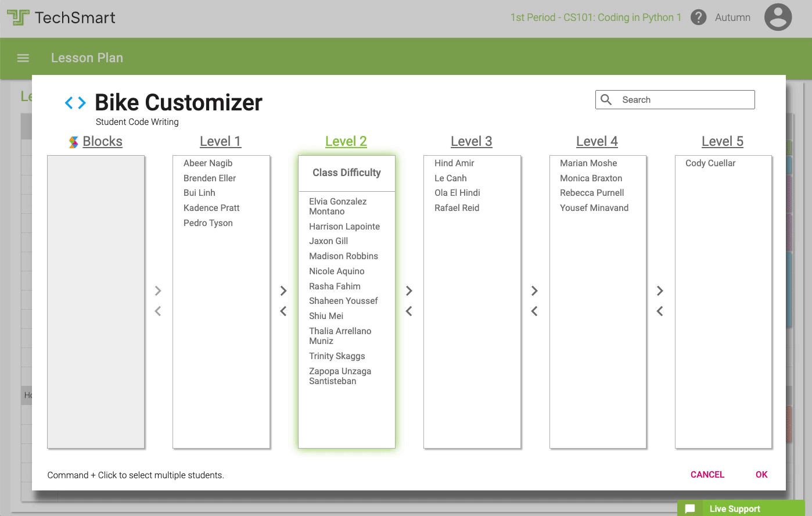The width and height of the screenshot is (812, 516).
Task: Click the help question mark icon
Action: [698, 17]
